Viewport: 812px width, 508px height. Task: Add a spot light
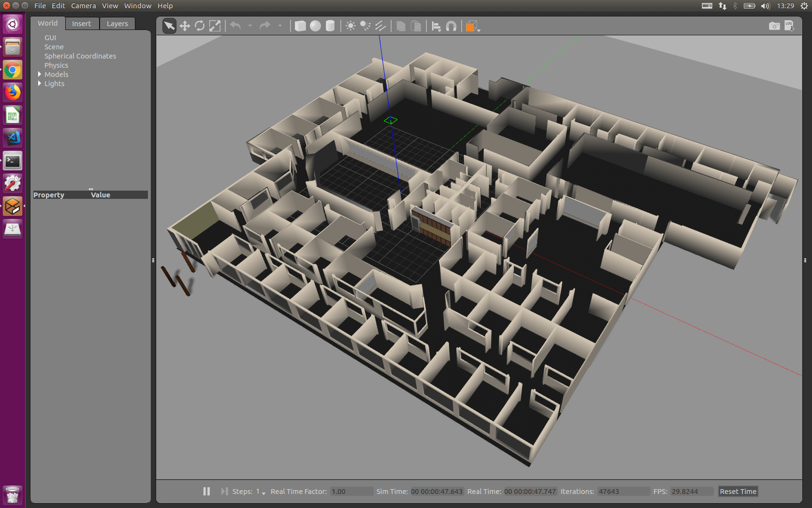pos(365,26)
